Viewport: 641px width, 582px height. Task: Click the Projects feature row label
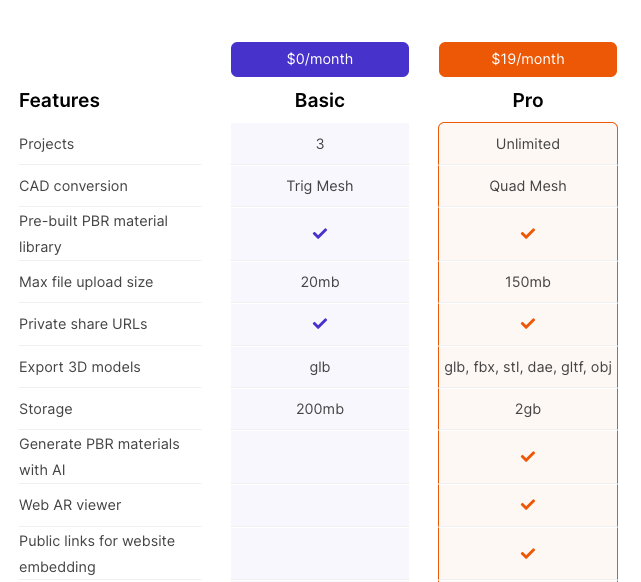pyautogui.click(x=47, y=144)
